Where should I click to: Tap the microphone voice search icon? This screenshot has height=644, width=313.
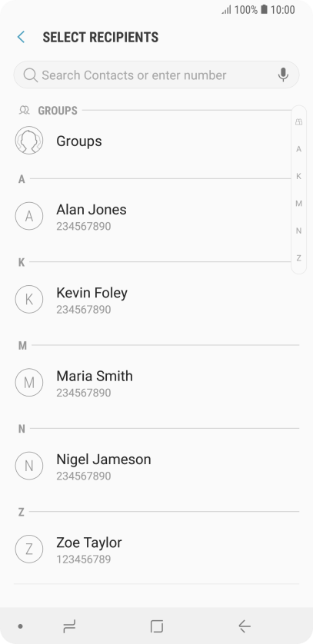click(283, 75)
